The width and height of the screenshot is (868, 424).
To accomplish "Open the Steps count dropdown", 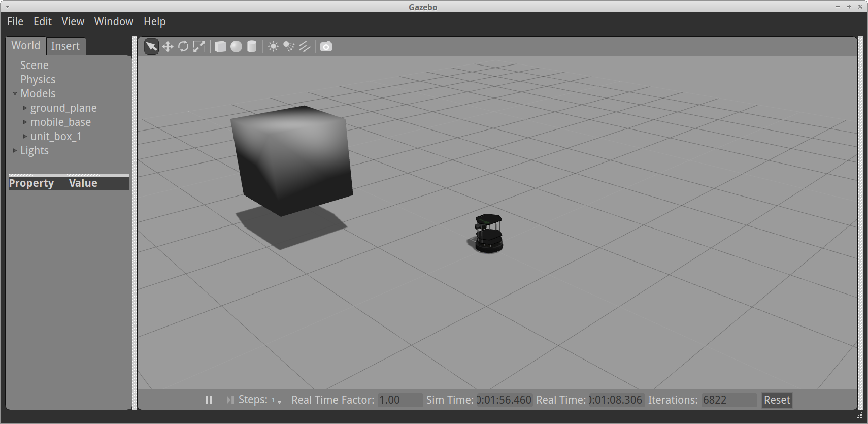I will 276,401.
